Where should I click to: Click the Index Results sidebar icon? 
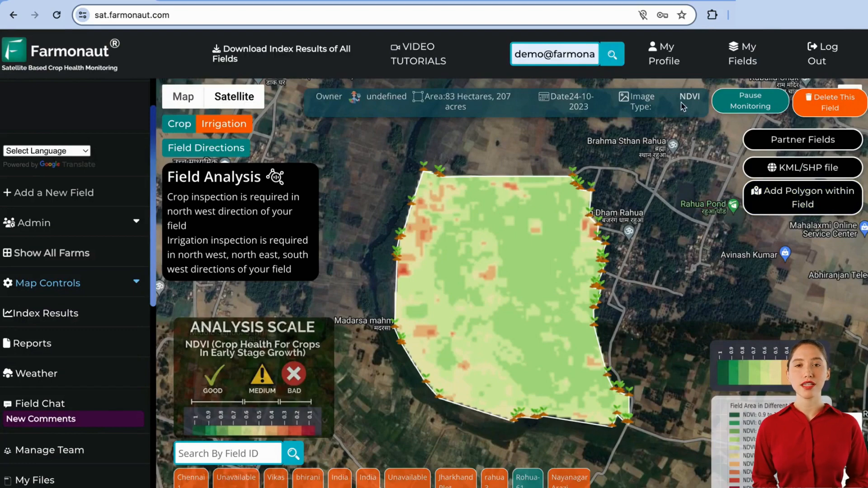click(x=7, y=313)
